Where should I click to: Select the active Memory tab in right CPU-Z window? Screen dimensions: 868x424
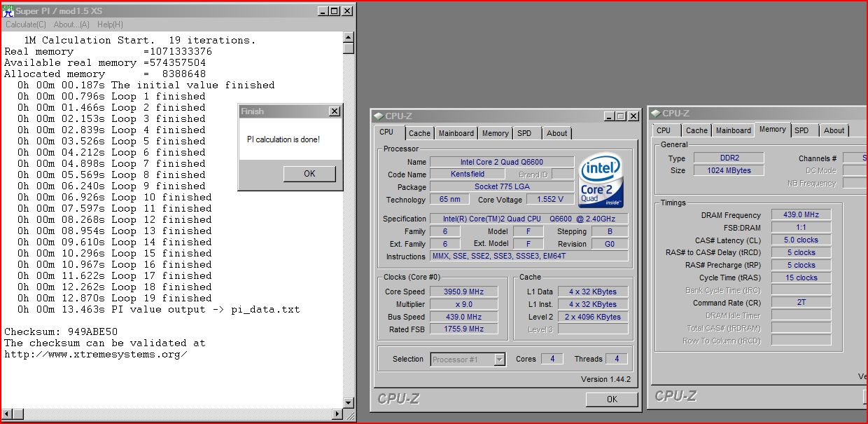(772, 129)
